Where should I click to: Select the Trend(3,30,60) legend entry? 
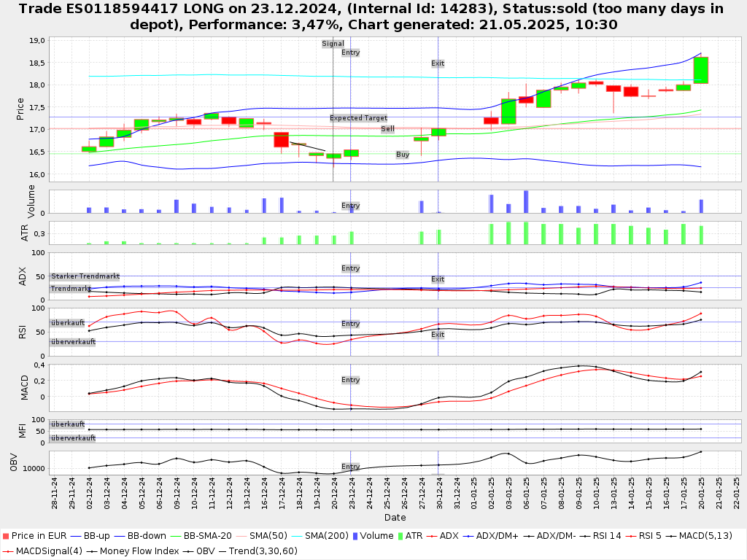(x=257, y=551)
